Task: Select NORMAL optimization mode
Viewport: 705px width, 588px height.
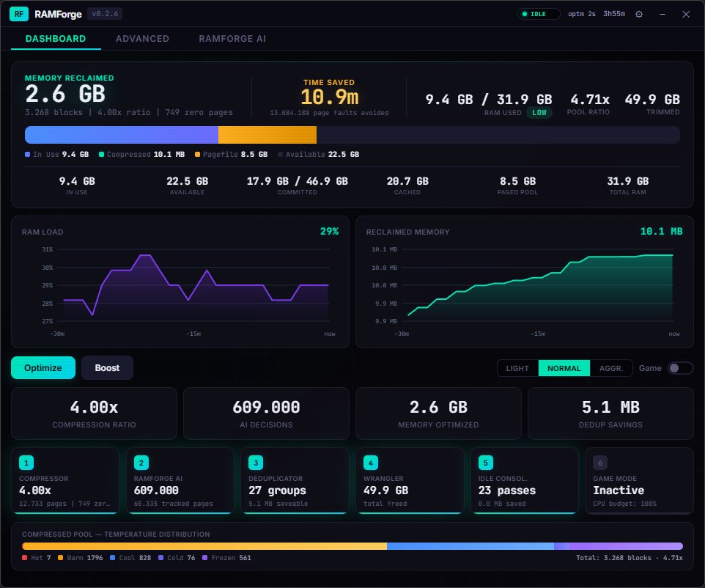Action: pyautogui.click(x=564, y=368)
